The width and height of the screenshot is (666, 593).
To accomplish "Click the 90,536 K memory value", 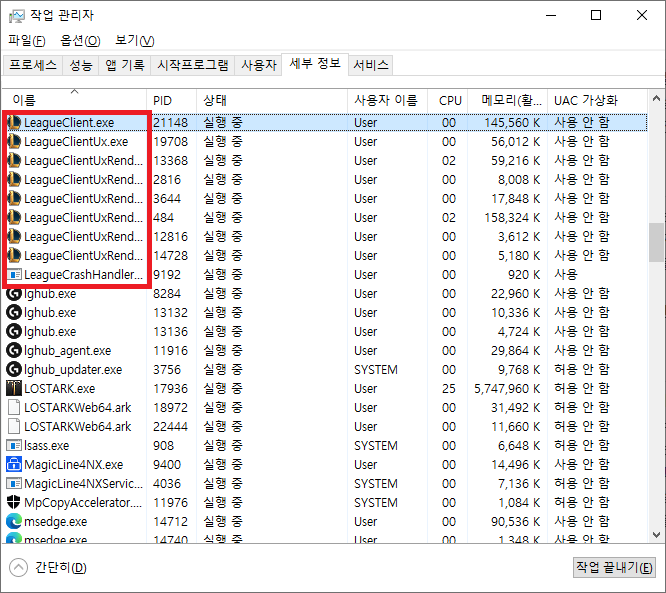I will point(516,522).
